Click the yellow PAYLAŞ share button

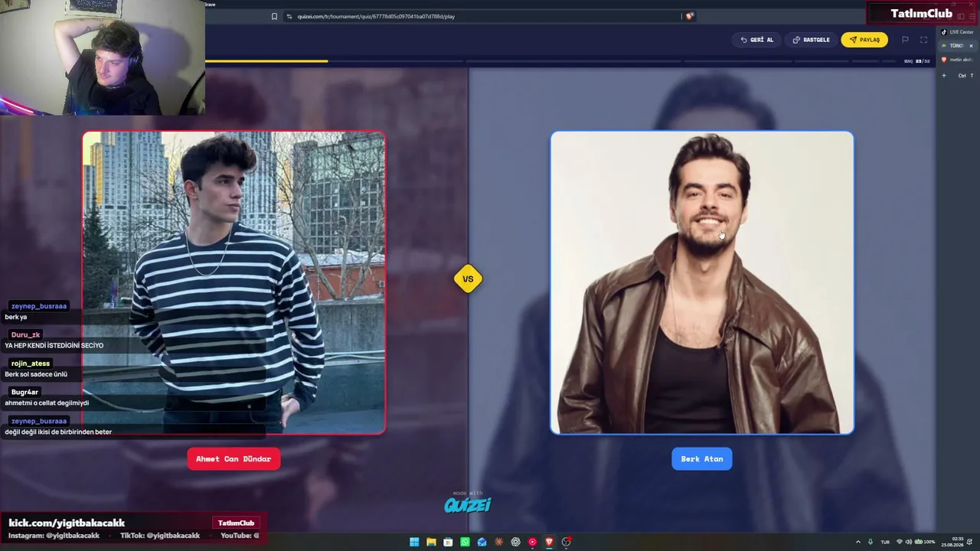tap(864, 40)
